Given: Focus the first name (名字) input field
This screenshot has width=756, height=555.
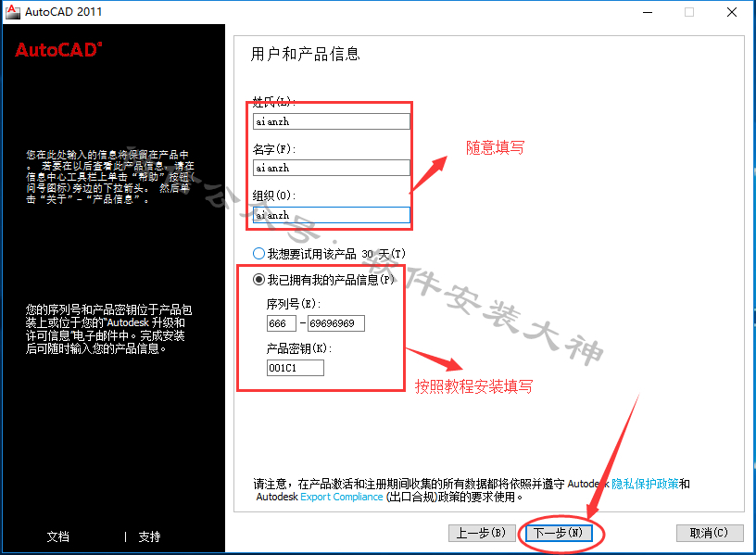Looking at the screenshot, I should tap(332, 168).
